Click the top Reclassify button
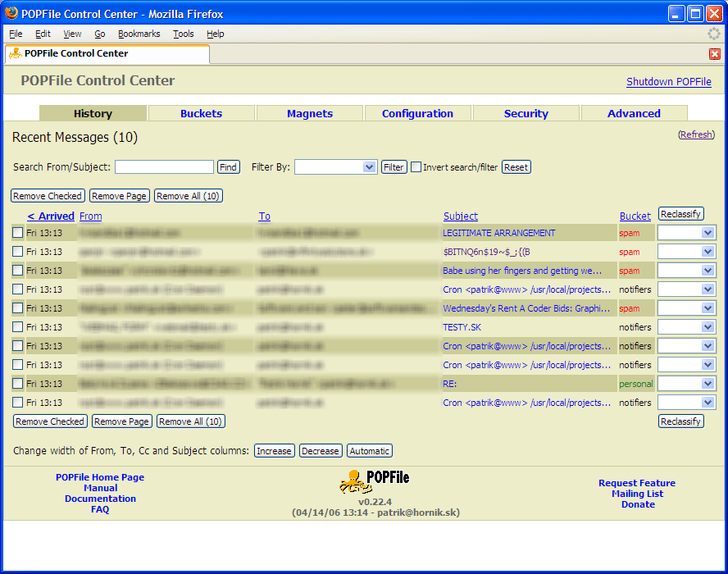The image size is (728, 574). [680, 214]
